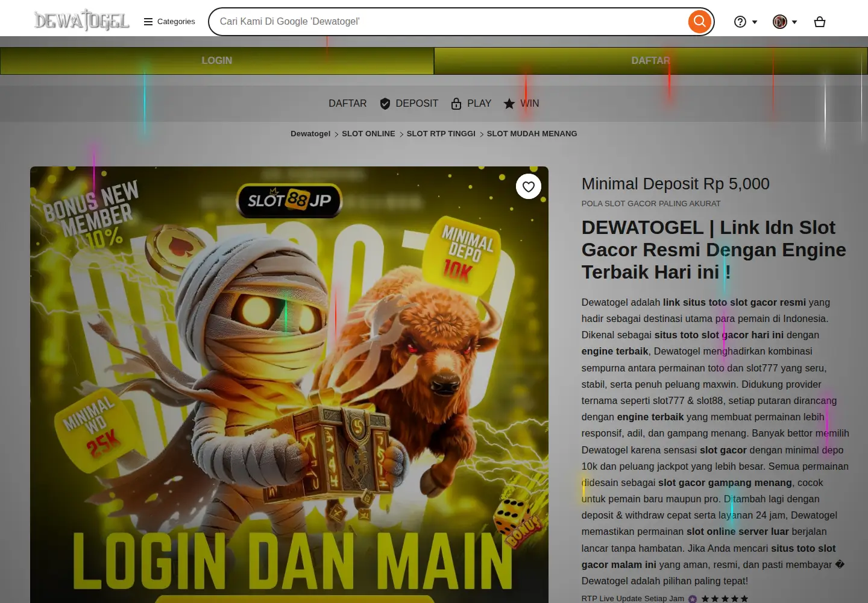Image resolution: width=868 pixels, height=603 pixels.
Task: Open the Categories hamburger menu
Action: point(169,22)
